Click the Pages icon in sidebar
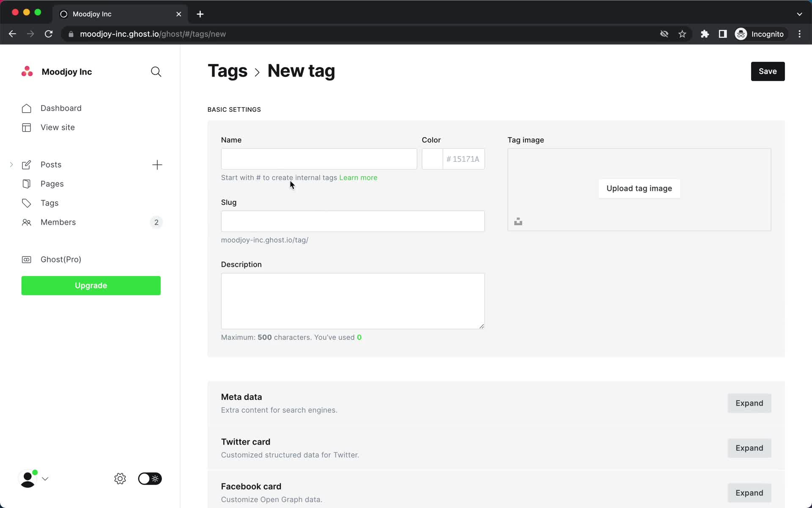 pyautogui.click(x=27, y=183)
